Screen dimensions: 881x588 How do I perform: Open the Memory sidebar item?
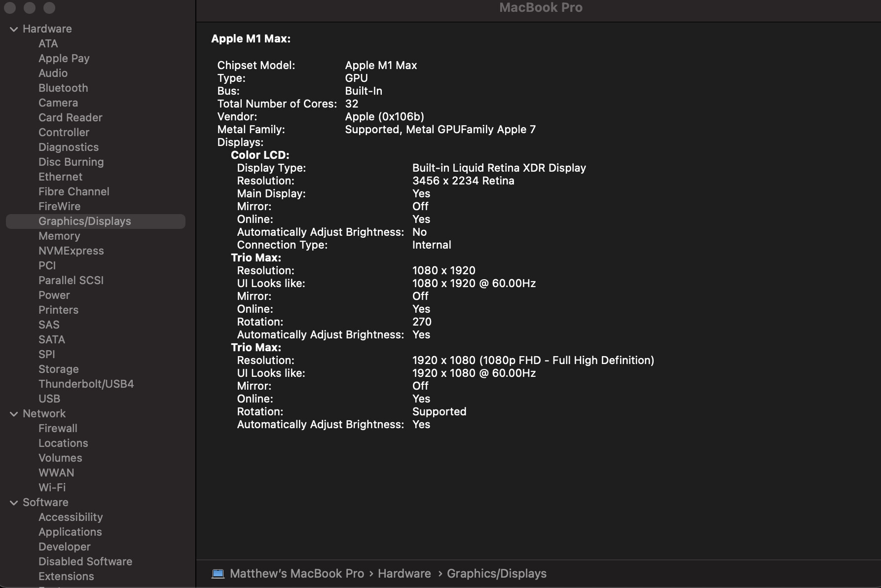[59, 236]
